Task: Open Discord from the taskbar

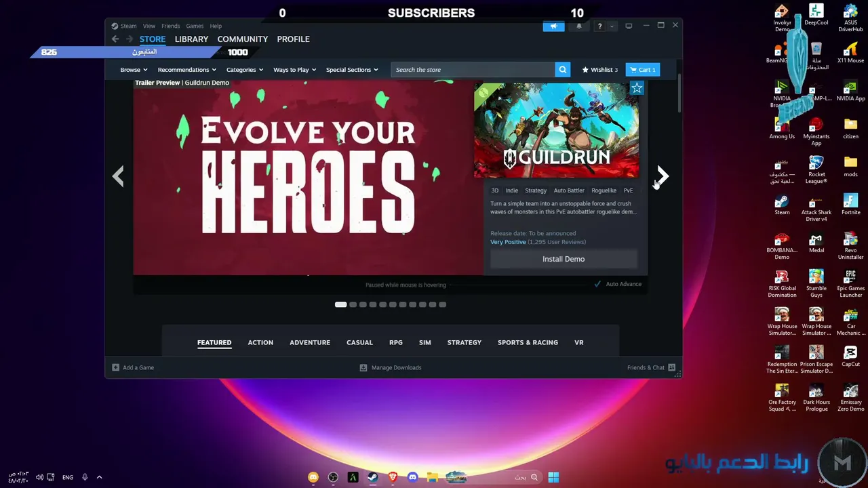Action: click(412, 477)
